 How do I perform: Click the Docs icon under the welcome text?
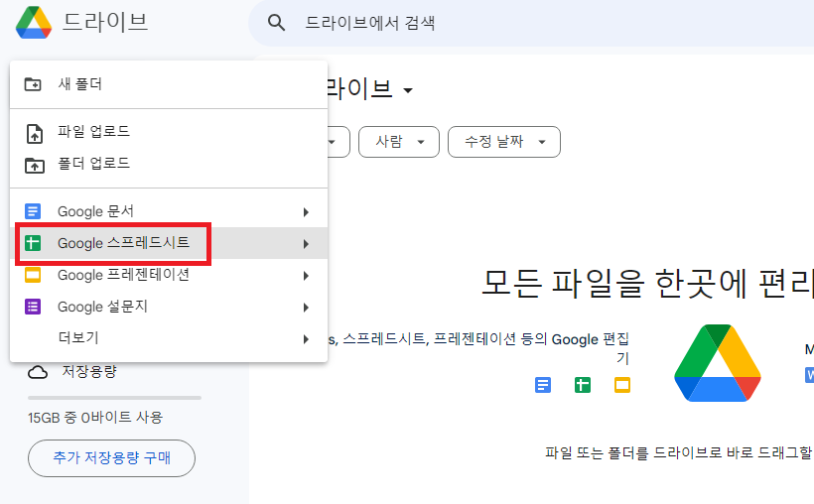[543, 385]
